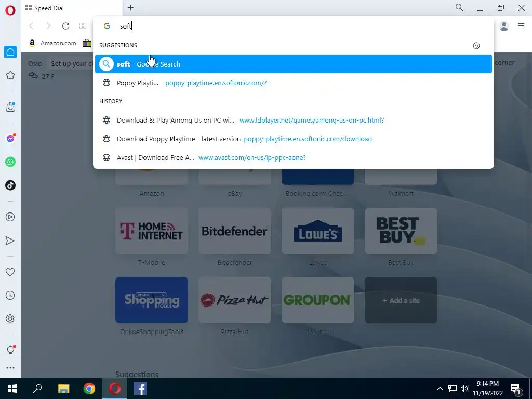Open Pinboards heart icon in the sidebar
The image size is (532, 399).
point(10,272)
